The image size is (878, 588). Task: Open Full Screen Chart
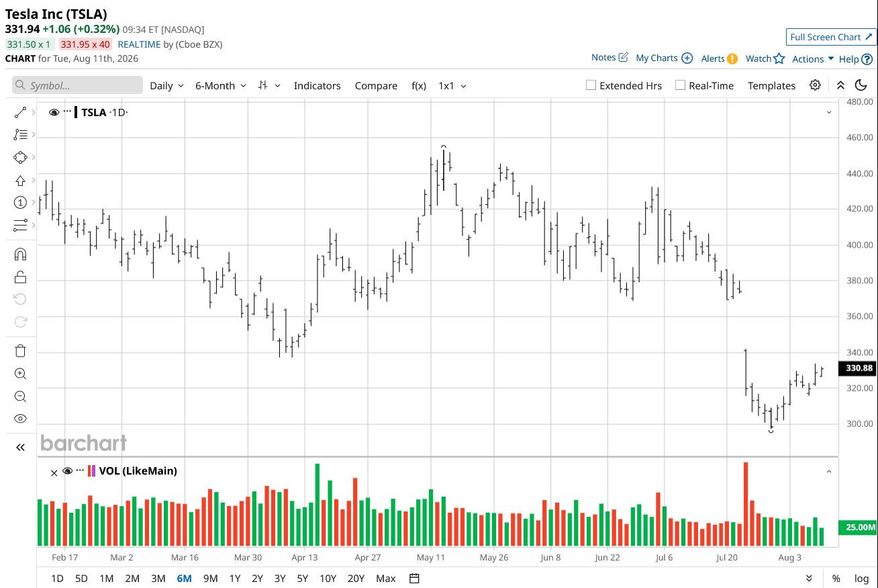[831, 37]
